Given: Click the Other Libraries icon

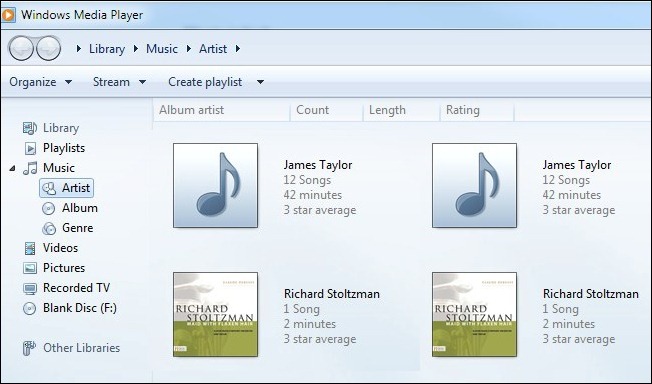Looking at the screenshot, I should (29, 348).
